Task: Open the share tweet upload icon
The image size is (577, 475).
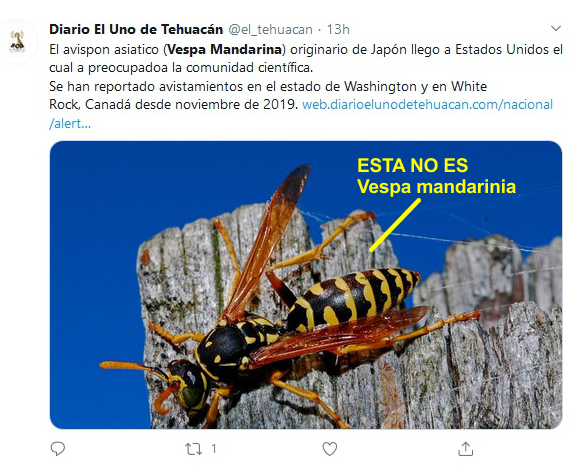Action: [466, 449]
